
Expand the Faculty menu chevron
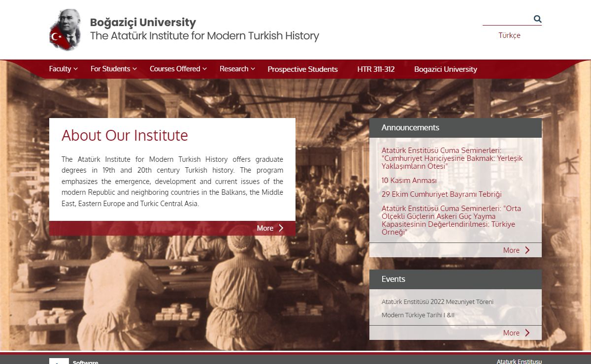coord(75,69)
